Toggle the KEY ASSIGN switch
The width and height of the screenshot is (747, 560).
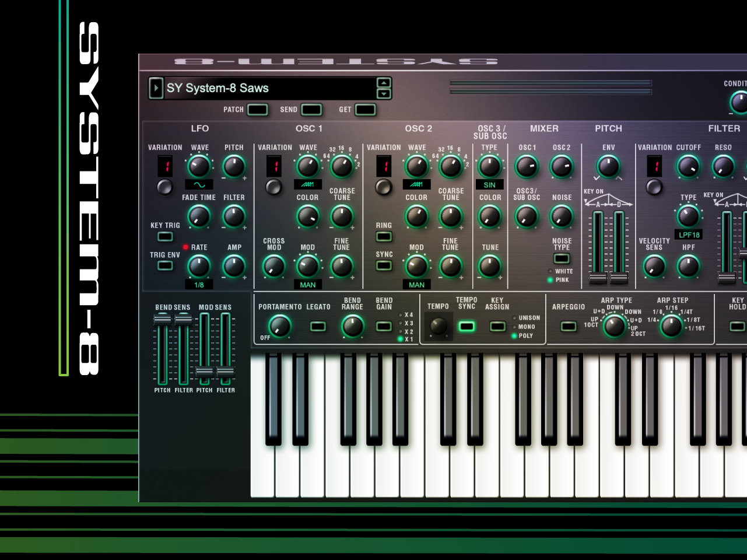click(497, 326)
